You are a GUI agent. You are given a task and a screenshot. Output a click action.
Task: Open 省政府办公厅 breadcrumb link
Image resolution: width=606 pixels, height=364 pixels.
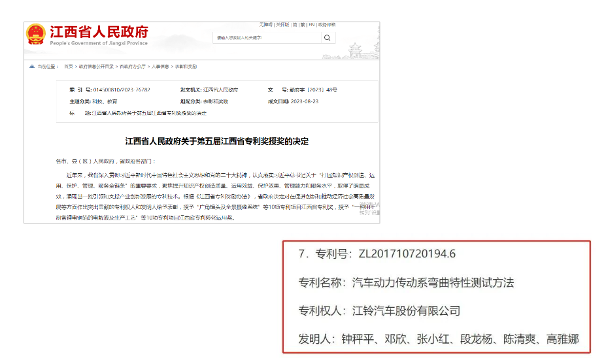click(133, 67)
